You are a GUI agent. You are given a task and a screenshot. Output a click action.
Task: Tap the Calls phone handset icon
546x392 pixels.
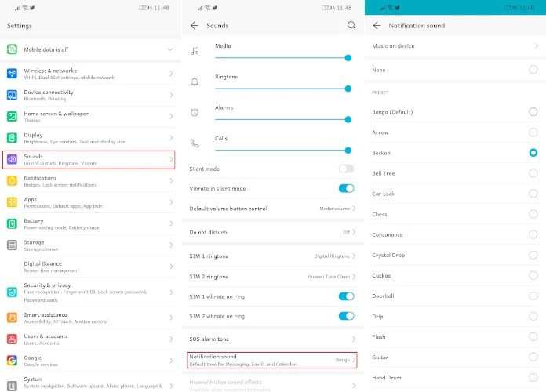(x=195, y=143)
